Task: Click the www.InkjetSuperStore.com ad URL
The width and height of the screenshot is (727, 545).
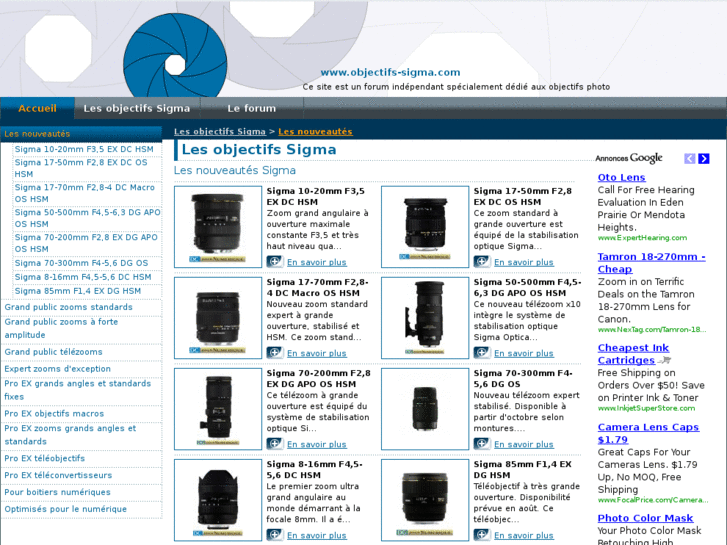Action: click(646, 409)
